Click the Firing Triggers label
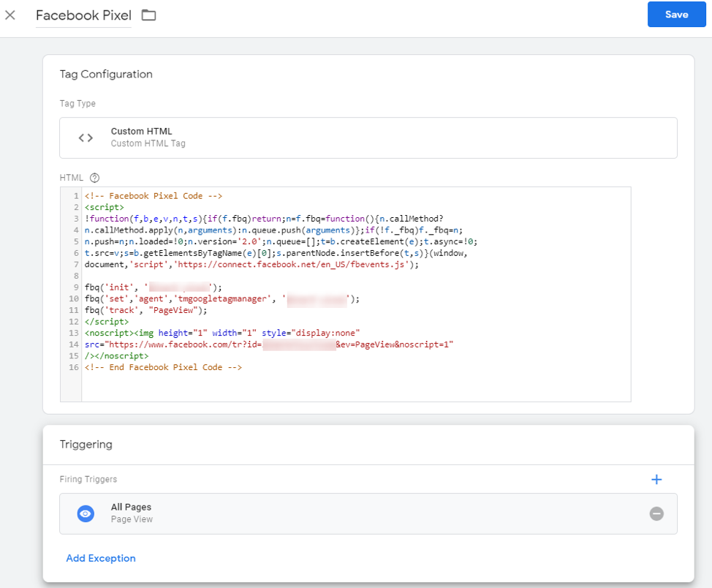 click(x=88, y=479)
